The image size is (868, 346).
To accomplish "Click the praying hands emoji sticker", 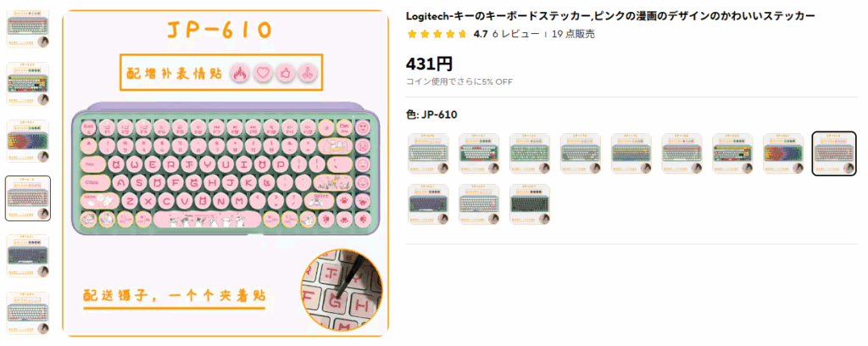I will [x=307, y=73].
